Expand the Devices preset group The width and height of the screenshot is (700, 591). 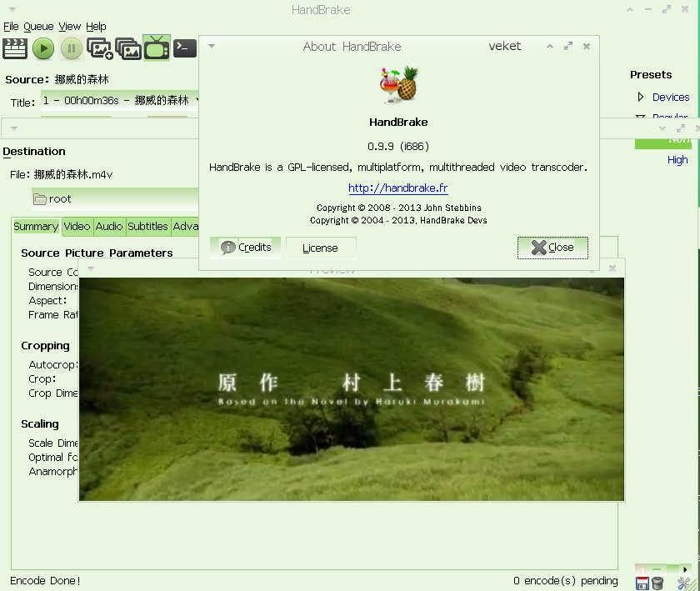coord(641,97)
